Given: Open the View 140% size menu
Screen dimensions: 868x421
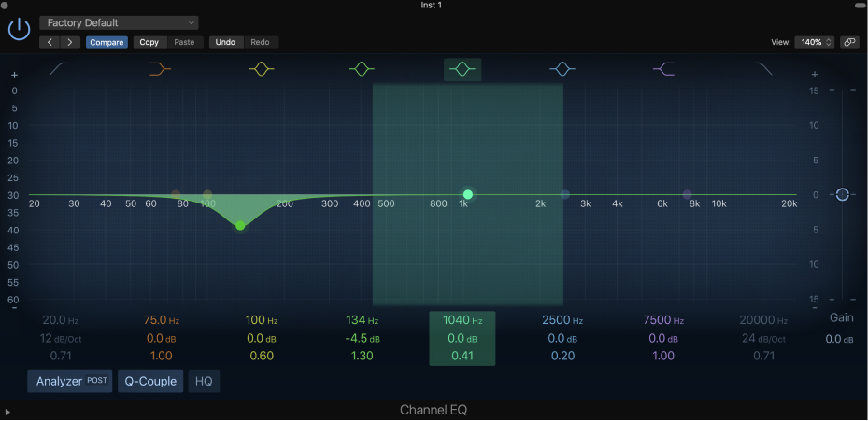Looking at the screenshot, I should coord(815,42).
